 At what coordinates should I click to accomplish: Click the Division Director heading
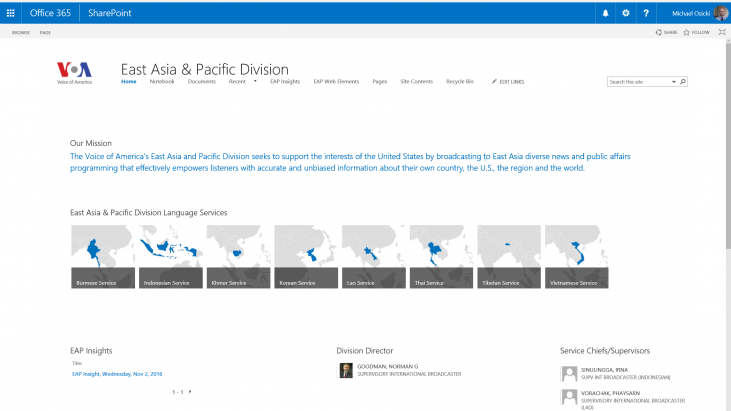pos(365,351)
